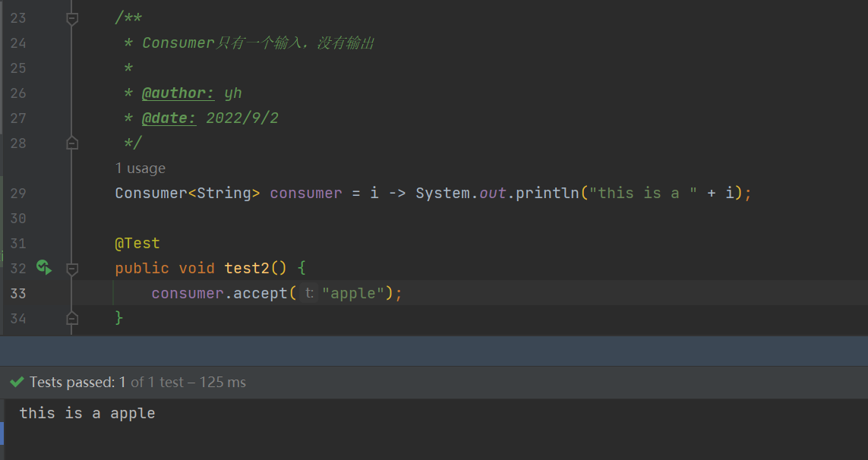Screen dimensions: 868x460
Task: Click the fold marker at line 28 comment end
Action: pyautogui.click(x=72, y=143)
